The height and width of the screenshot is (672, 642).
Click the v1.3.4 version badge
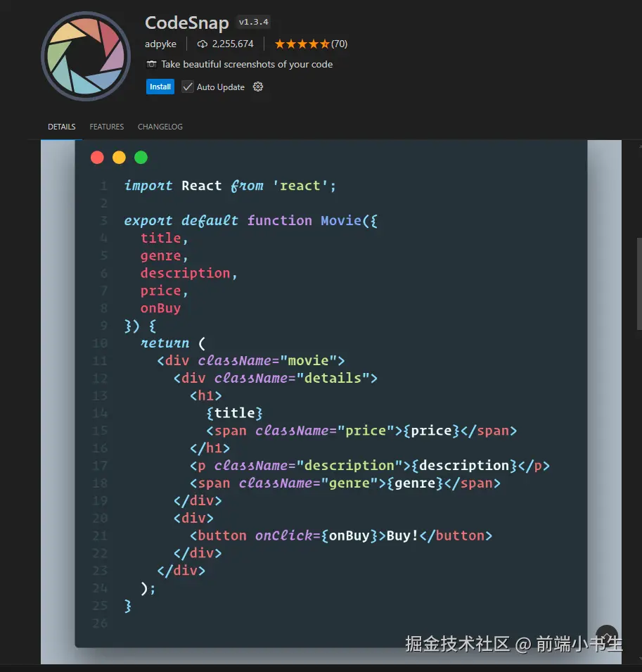coord(253,21)
